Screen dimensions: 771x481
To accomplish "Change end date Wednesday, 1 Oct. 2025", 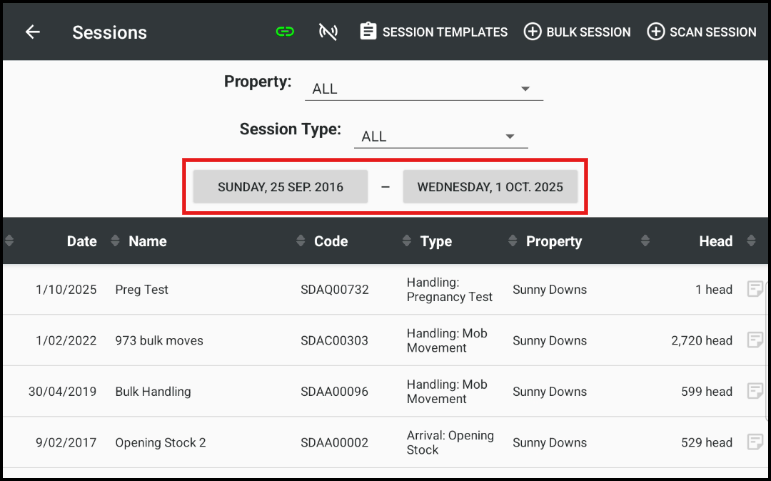I will coord(490,187).
